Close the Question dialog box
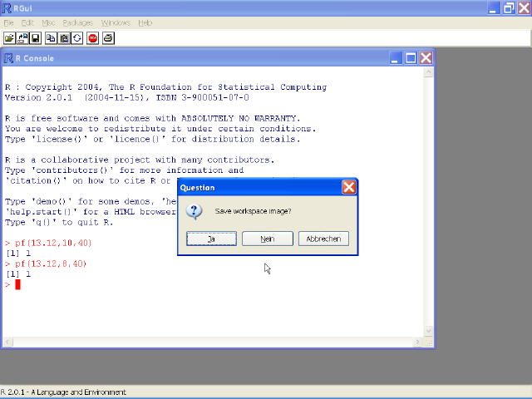 point(349,188)
